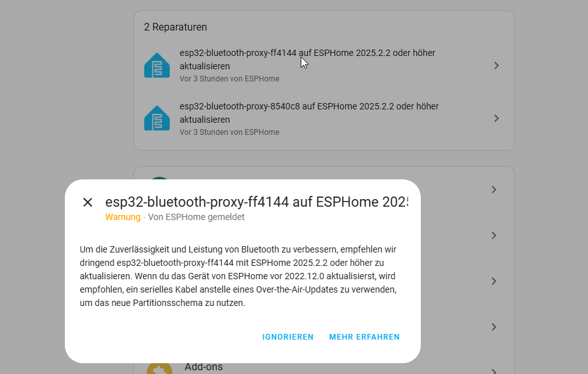Screen dimensions: 588x374
Task: Click the warning description paragraph in dialog
Action: [242, 277]
